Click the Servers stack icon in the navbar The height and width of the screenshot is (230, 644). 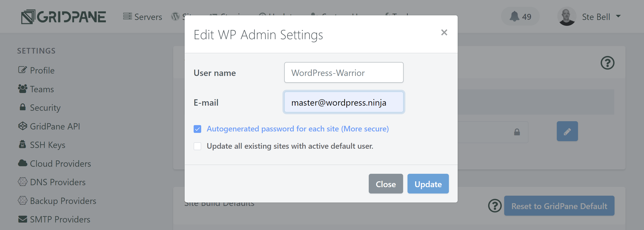pos(127,16)
